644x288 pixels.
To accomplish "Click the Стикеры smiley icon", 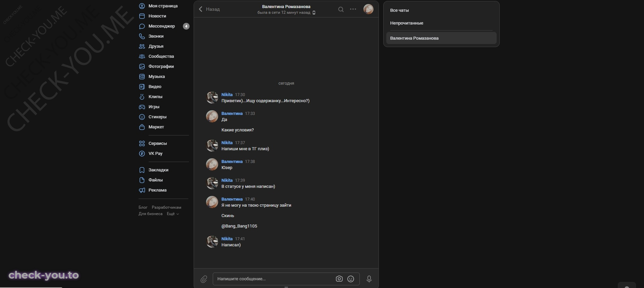I will click(142, 117).
